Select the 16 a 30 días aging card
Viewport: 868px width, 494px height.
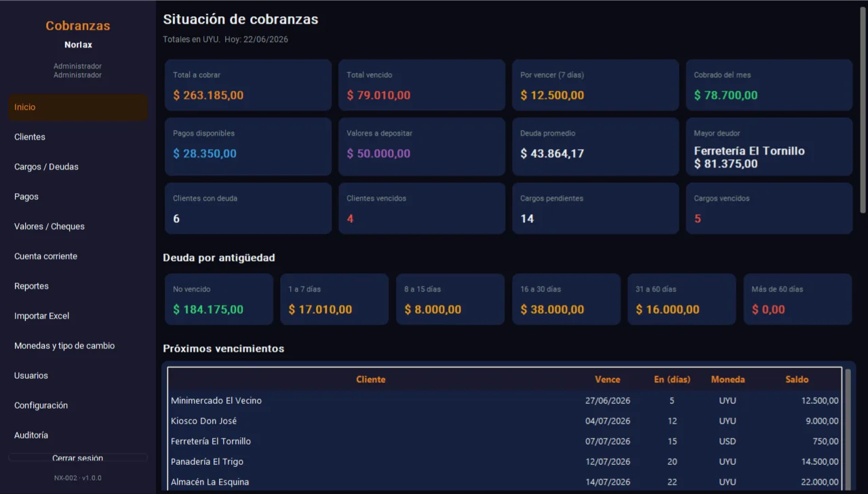pos(566,300)
